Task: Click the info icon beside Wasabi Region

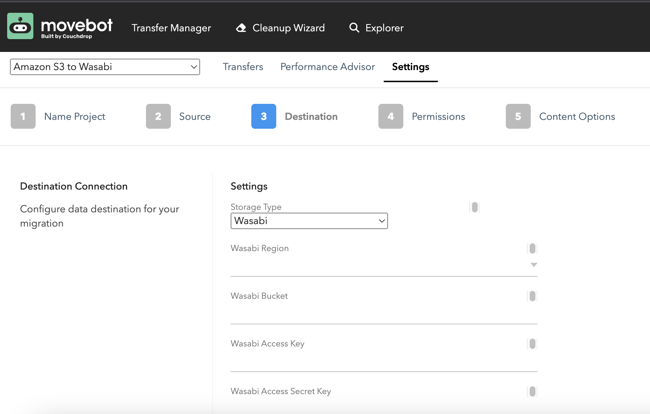Action: point(532,248)
